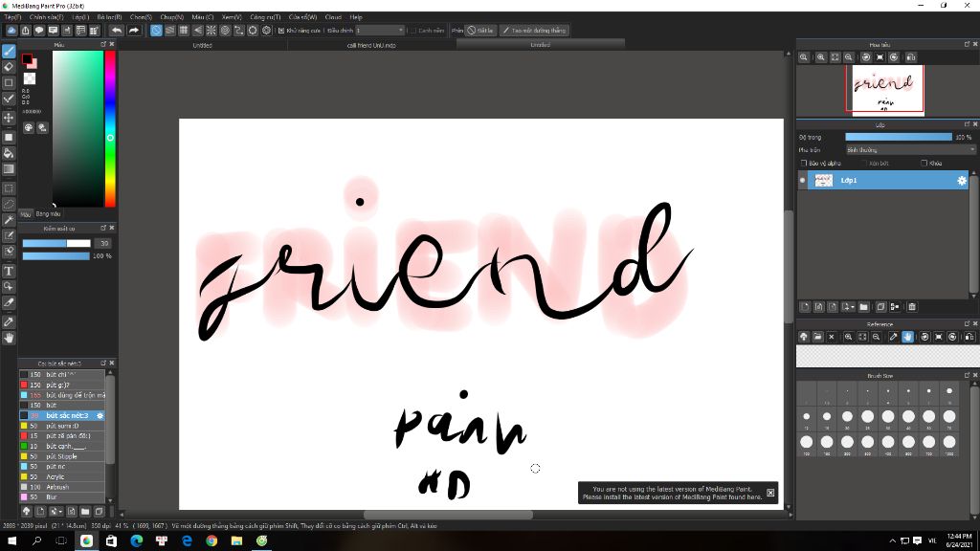
Task: Select the bút sumi :D brush row
Action: 62,426
